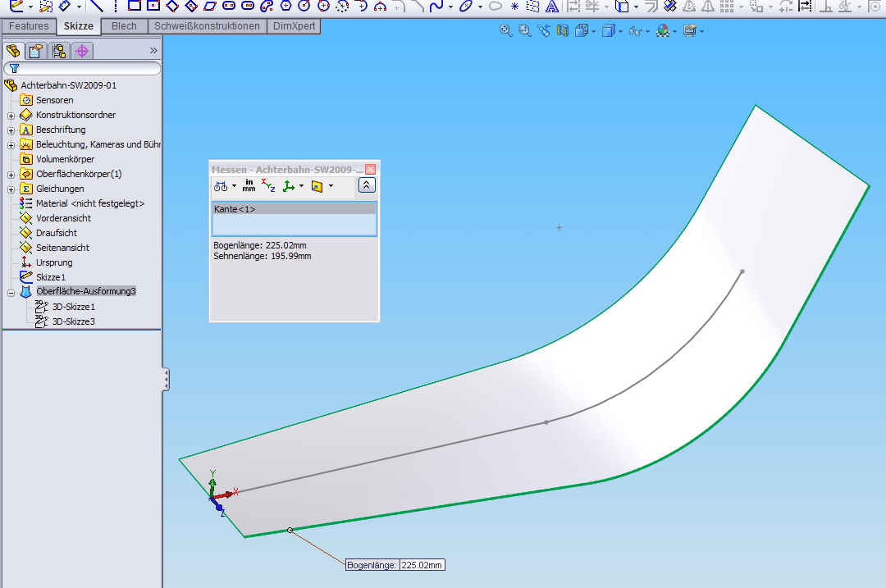Open the arc measurement dropdown arrow in Messen
Viewport: 886px width, 588px height.
pyautogui.click(x=234, y=186)
